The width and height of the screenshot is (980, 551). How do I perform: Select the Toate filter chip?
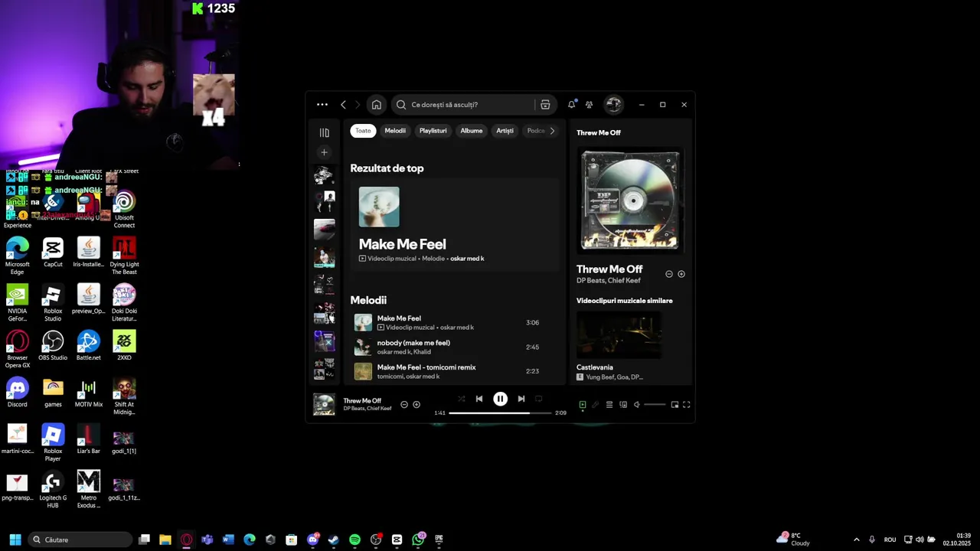[363, 131]
